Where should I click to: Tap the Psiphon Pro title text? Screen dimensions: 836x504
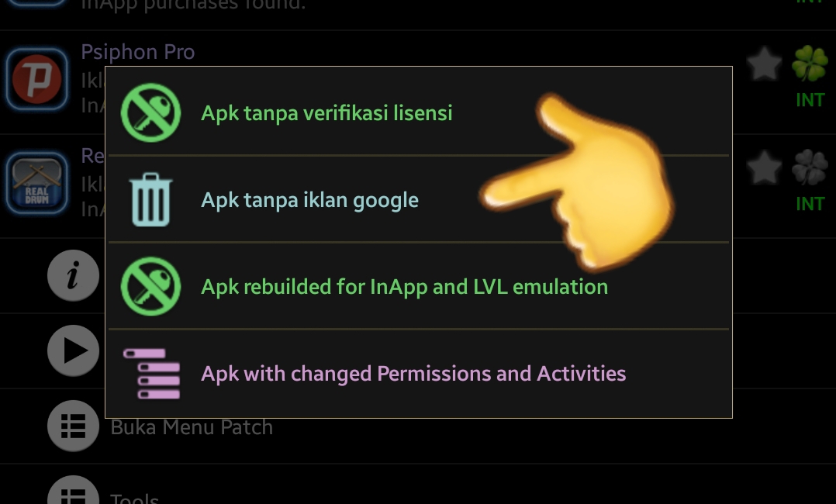pos(137,52)
